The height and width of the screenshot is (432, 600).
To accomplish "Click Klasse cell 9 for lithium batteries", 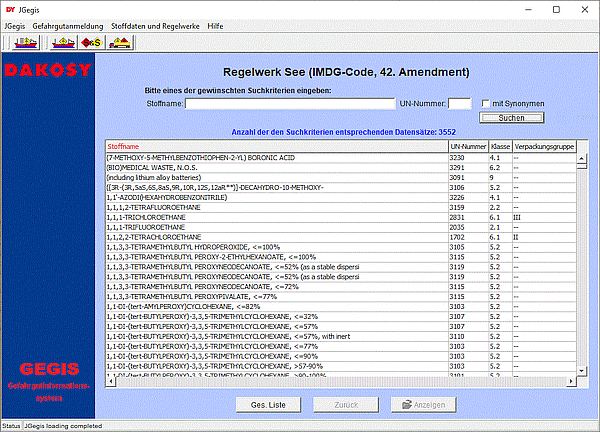I will (501, 178).
